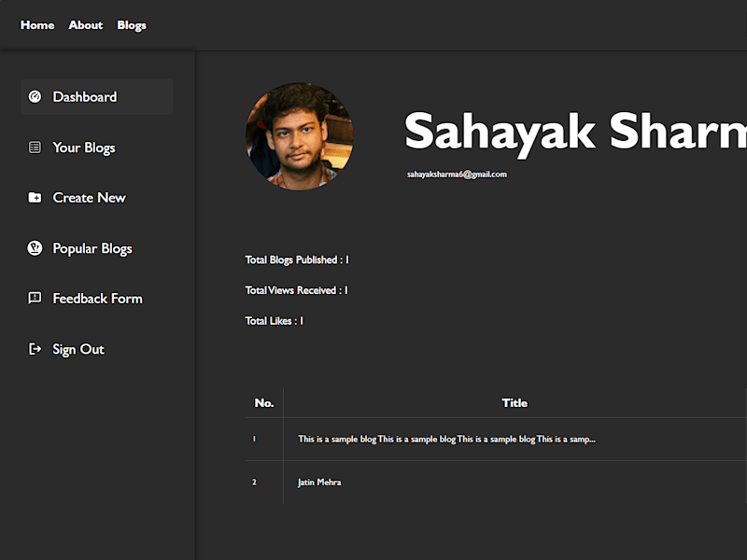Open Blogs in the top navigation
This screenshot has height=560, width=747.
point(132,26)
